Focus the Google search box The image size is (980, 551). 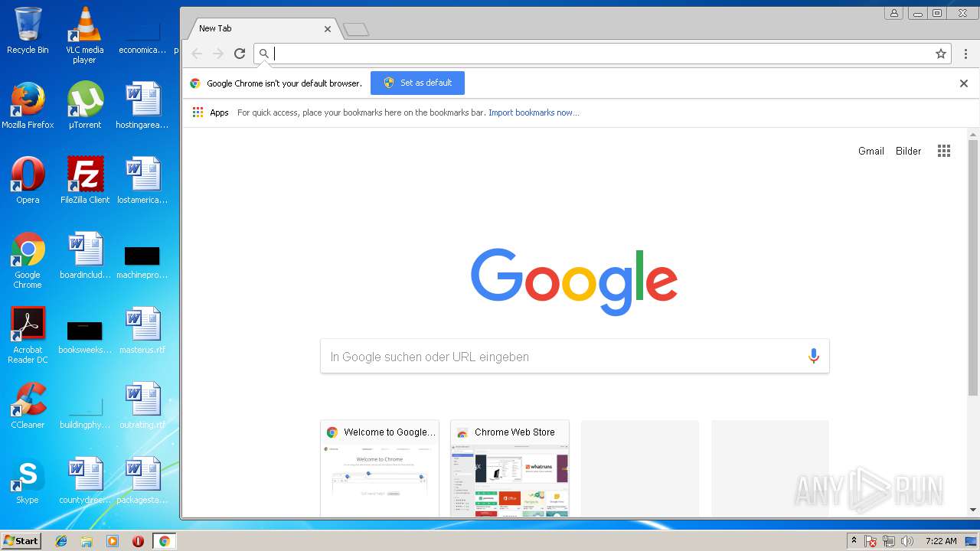(574, 357)
